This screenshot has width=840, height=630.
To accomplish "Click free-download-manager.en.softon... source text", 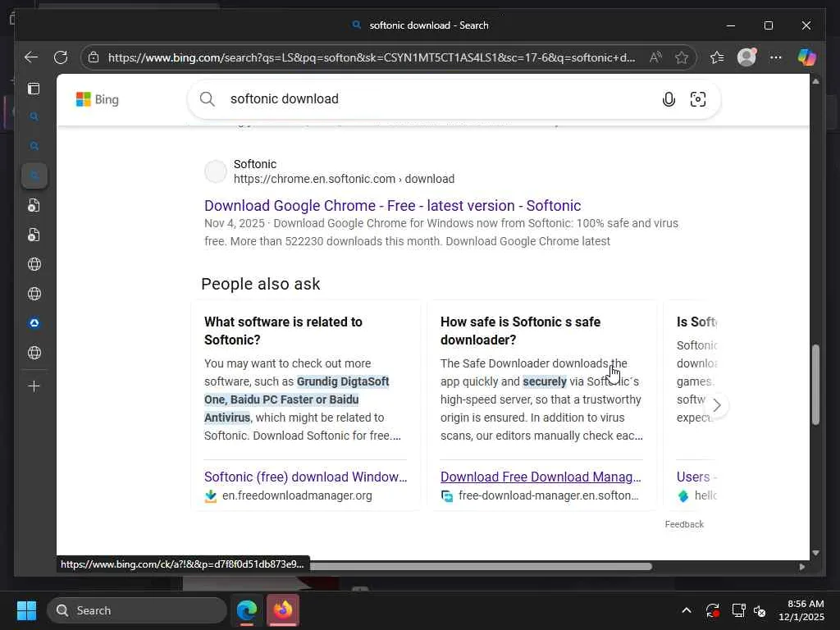I will (x=549, y=495).
